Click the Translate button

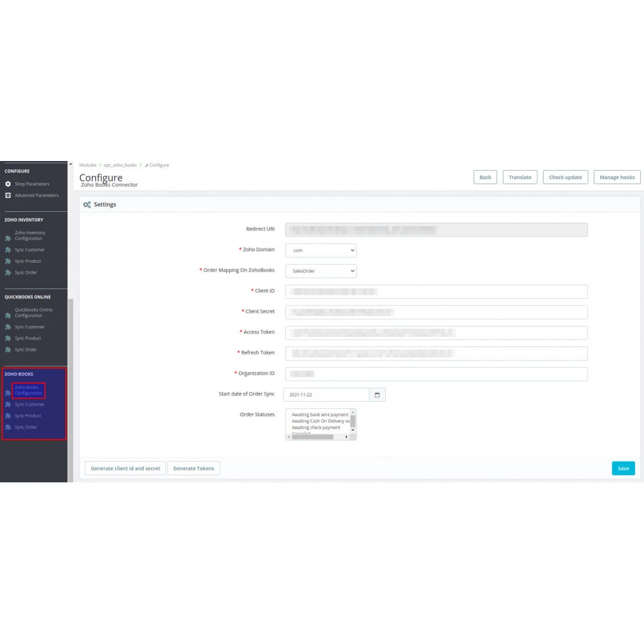click(520, 177)
